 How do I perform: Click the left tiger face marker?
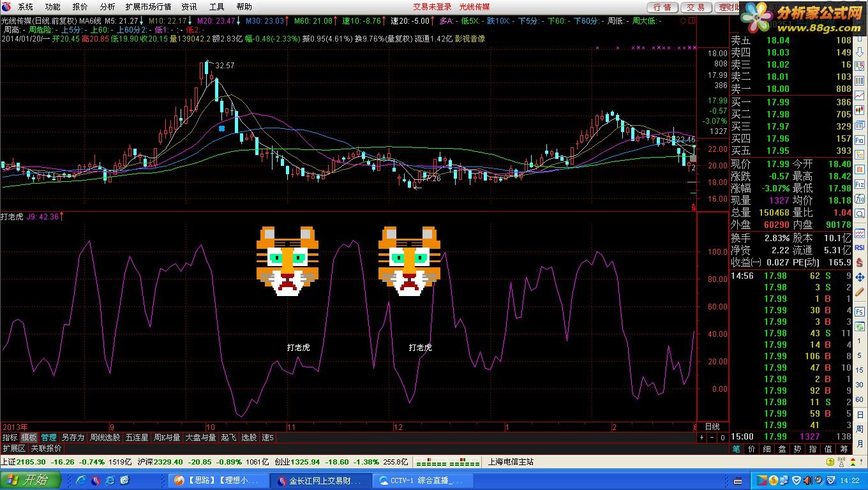[x=287, y=261]
